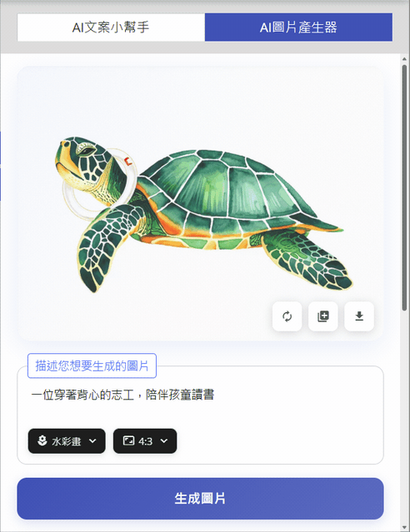
Task: Download the generated turtle image
Action: coord(359,316)
